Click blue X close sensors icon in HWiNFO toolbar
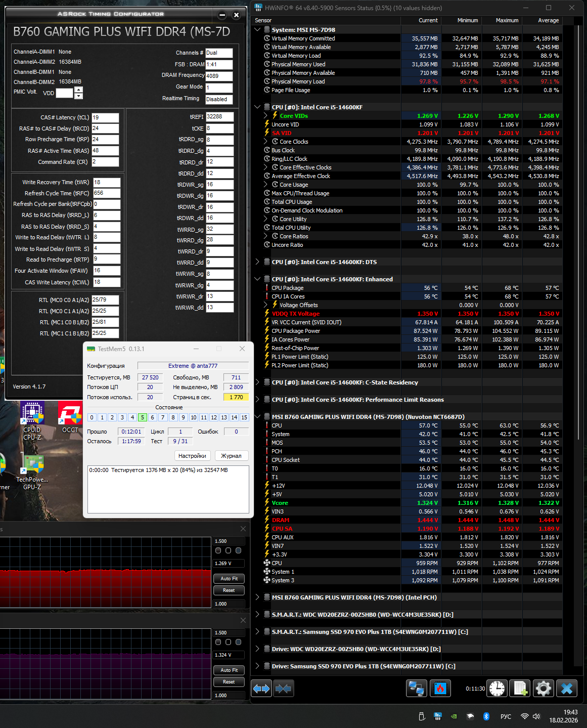587x728 pixels. tap(567, 689)
